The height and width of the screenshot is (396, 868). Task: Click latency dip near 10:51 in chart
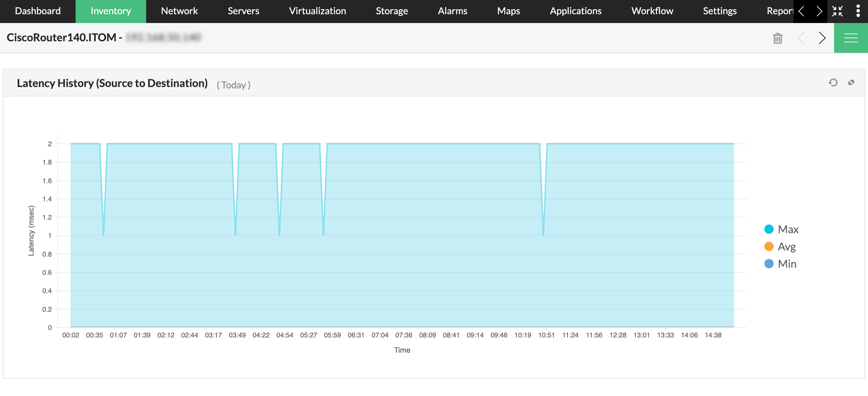click(543, 234)
